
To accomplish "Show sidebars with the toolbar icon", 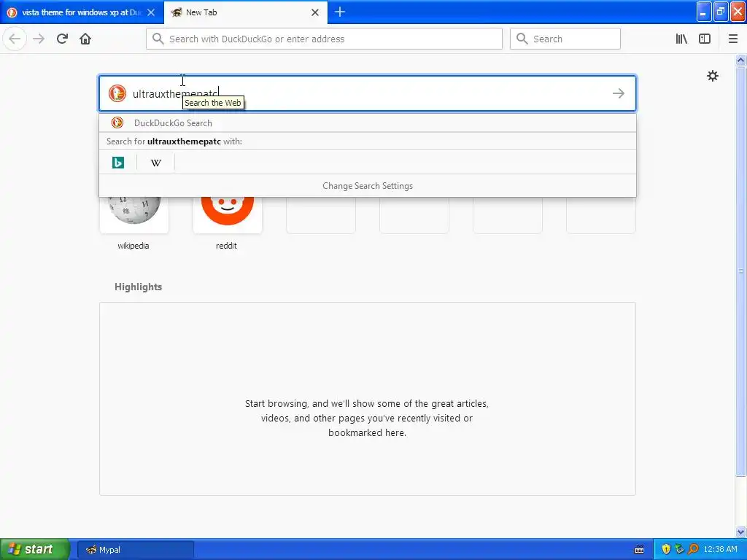I will click(705, 39).
